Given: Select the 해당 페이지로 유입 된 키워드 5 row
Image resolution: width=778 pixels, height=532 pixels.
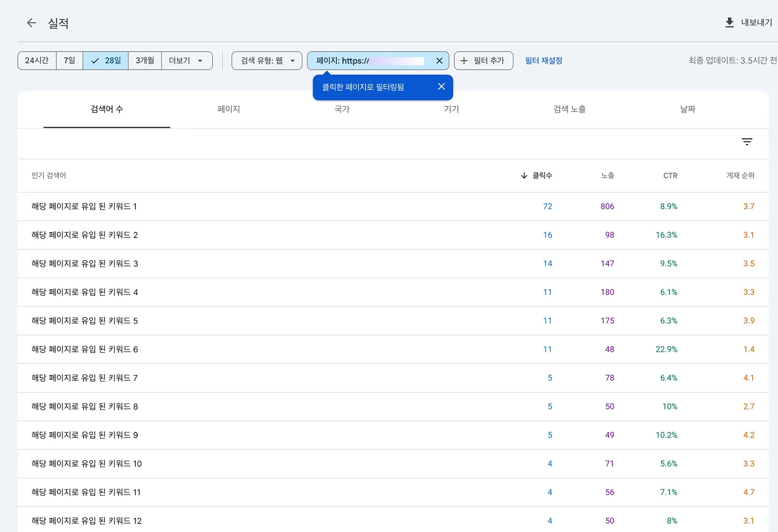Looking at the screenshot, I should click(85, 320).
